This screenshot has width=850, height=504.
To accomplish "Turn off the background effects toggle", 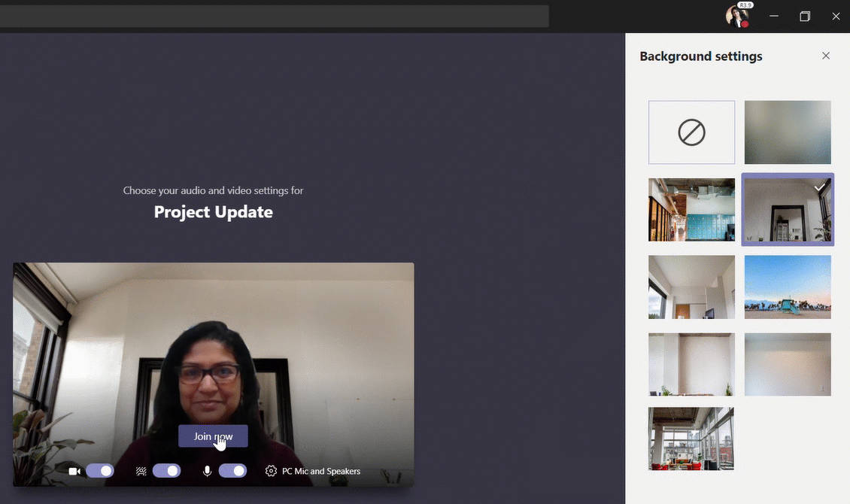I will pos(166,471).
